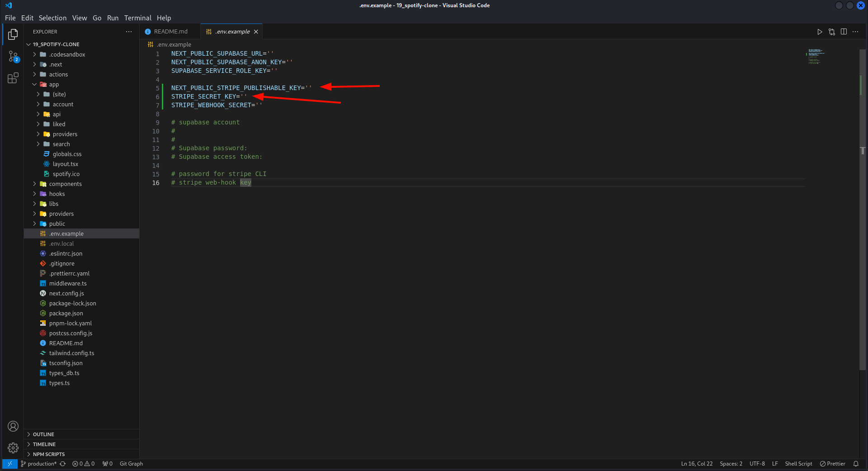
Task: Open .eslintrc.json file
Action: pos(81,253)
